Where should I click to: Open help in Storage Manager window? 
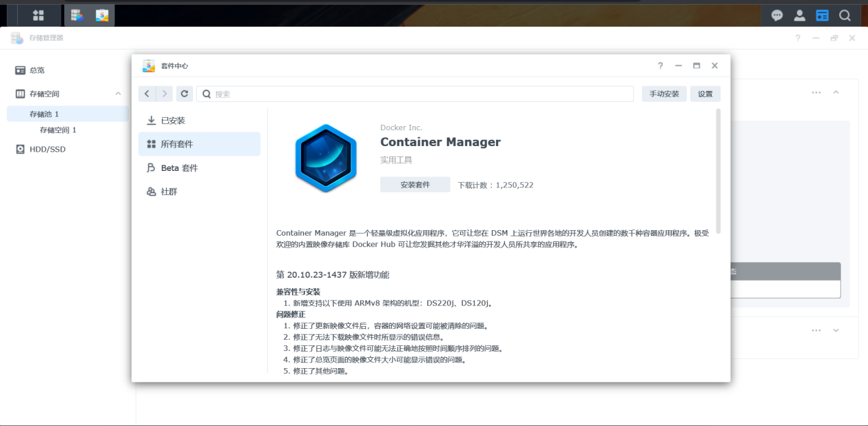pyautogui.click(x=798, y=38)
